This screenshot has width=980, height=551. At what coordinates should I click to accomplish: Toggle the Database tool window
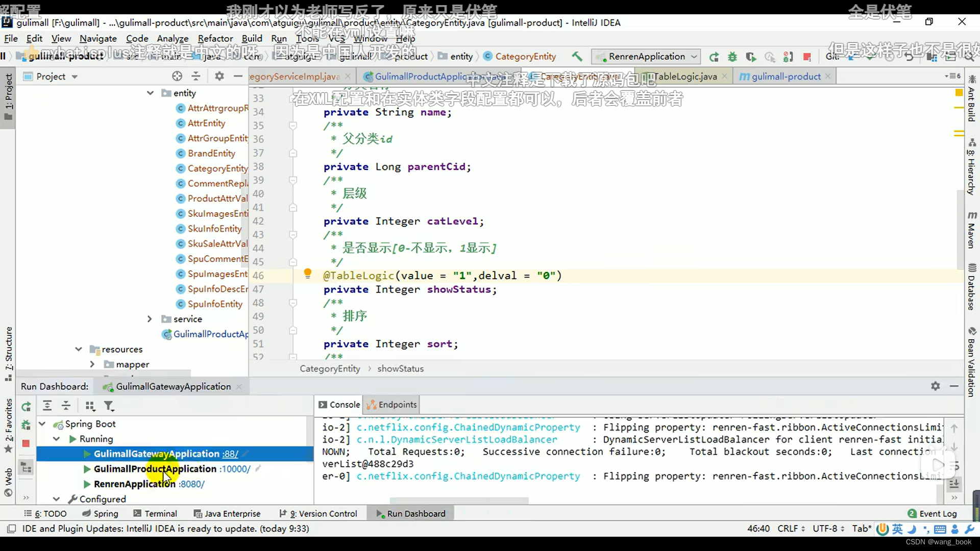click(x=971, y=288)
